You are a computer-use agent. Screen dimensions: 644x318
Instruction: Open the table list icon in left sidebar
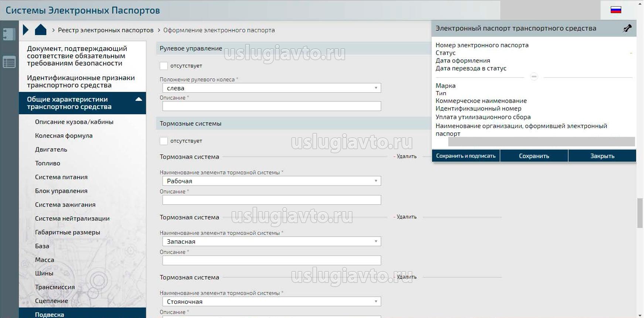point(9,62)
